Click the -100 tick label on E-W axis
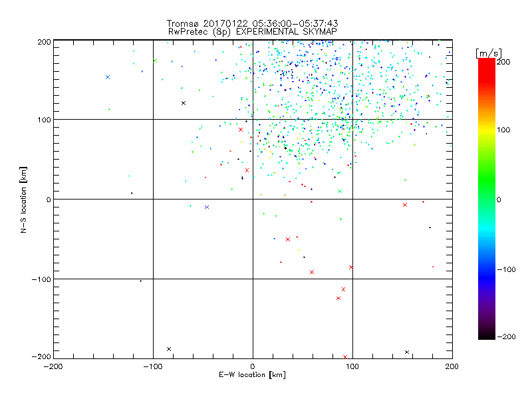 point(153,366)
